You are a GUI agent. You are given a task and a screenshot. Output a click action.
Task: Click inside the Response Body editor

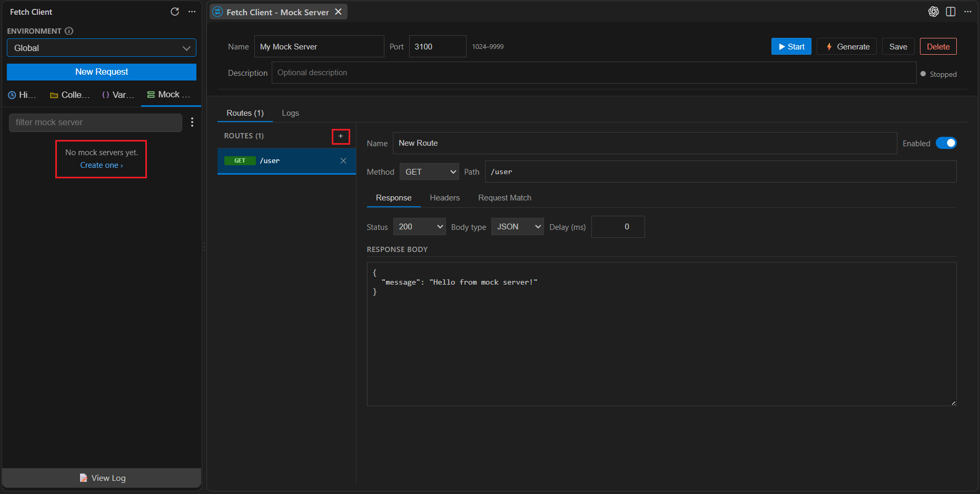662,334
